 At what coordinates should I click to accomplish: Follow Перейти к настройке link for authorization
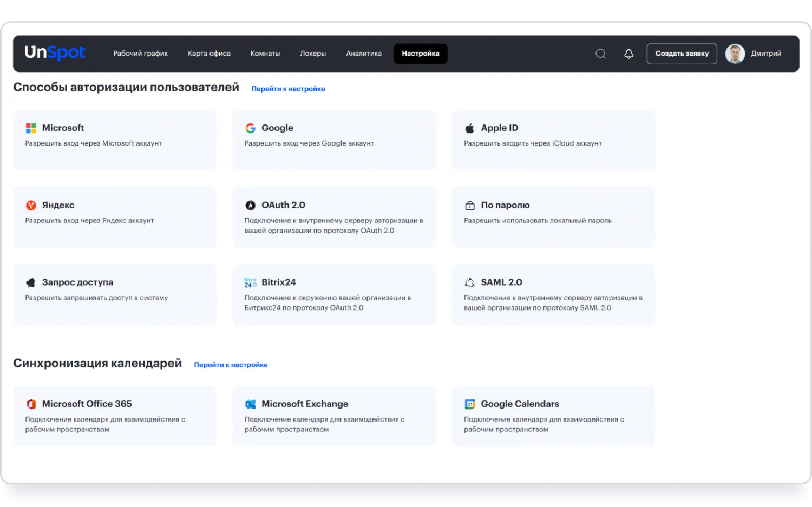tap(288, 89)
